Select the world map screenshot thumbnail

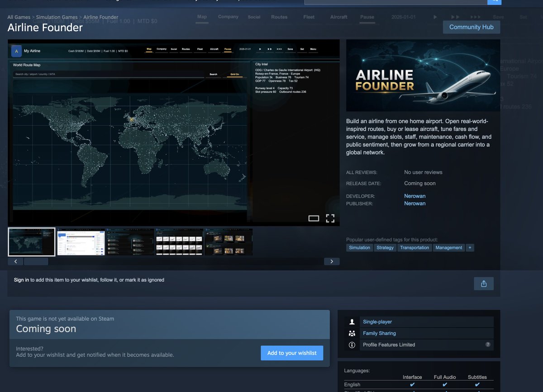(32, 242)
